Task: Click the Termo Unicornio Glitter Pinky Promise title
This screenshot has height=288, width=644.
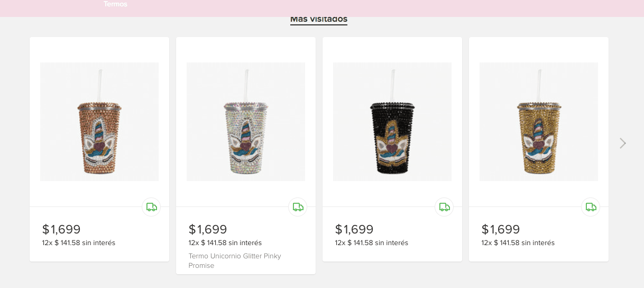Action: (x=235, y=260)
